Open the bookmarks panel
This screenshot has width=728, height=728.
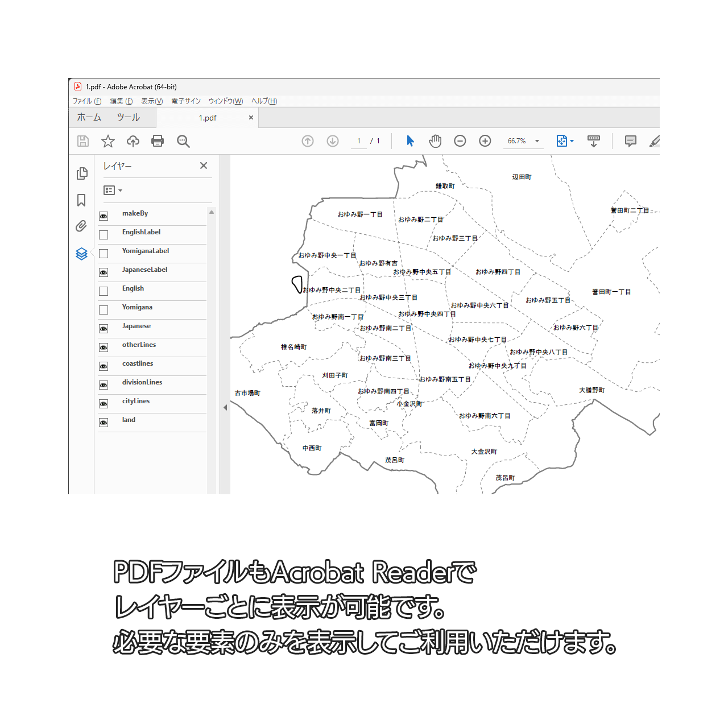click(x=81, y=200)
